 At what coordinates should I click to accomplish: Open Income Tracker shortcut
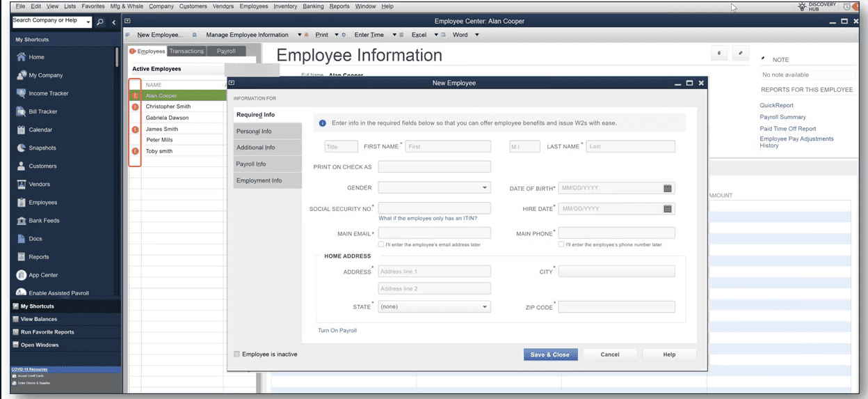point(48,93)
